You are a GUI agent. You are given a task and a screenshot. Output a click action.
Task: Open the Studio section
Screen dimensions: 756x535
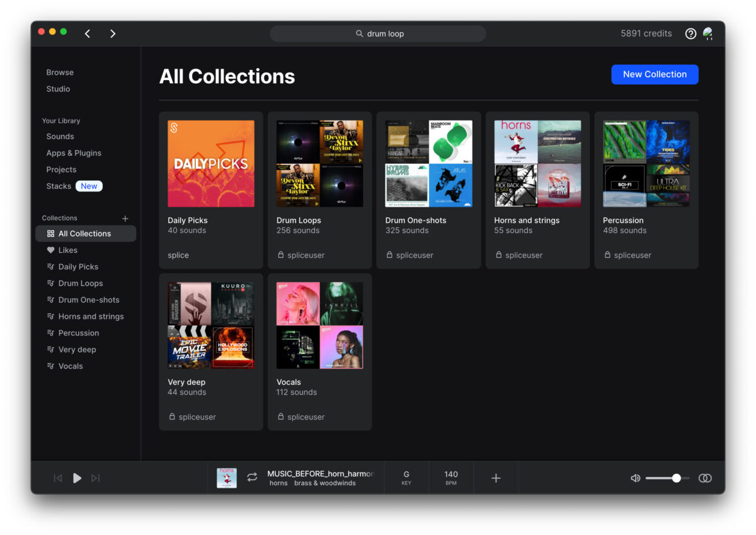coord(58,89)
